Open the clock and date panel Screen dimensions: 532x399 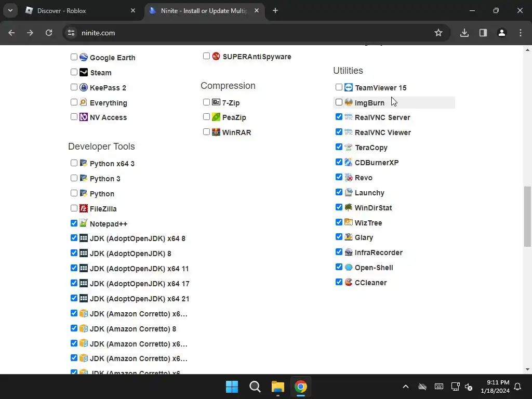point(495,387)
